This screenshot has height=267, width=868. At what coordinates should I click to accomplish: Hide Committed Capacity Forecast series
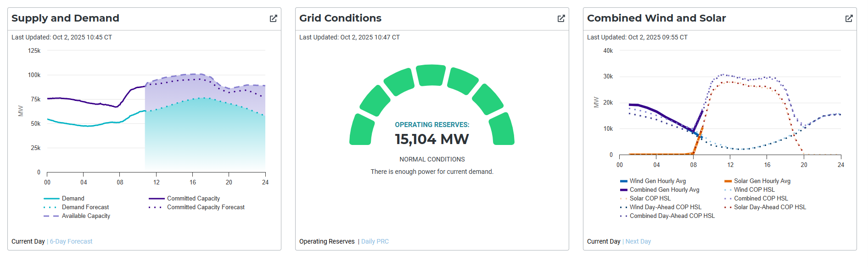pyautogui.click(x=206, y=207)
